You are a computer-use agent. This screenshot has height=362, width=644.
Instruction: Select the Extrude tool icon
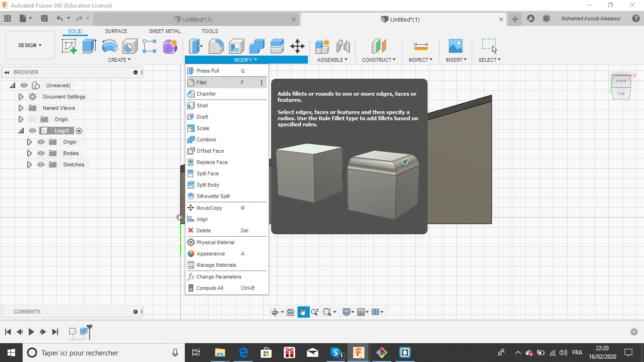click(89, 46)
